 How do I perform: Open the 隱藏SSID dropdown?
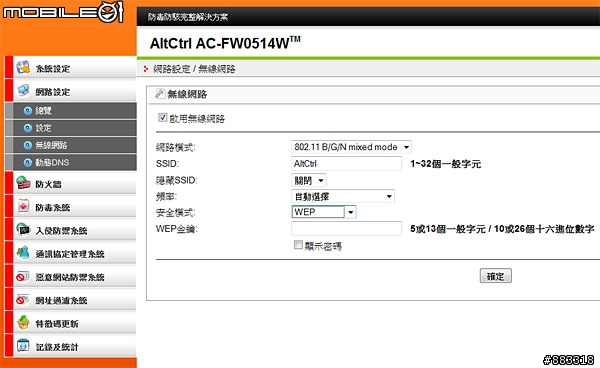[x=309, y=180]
